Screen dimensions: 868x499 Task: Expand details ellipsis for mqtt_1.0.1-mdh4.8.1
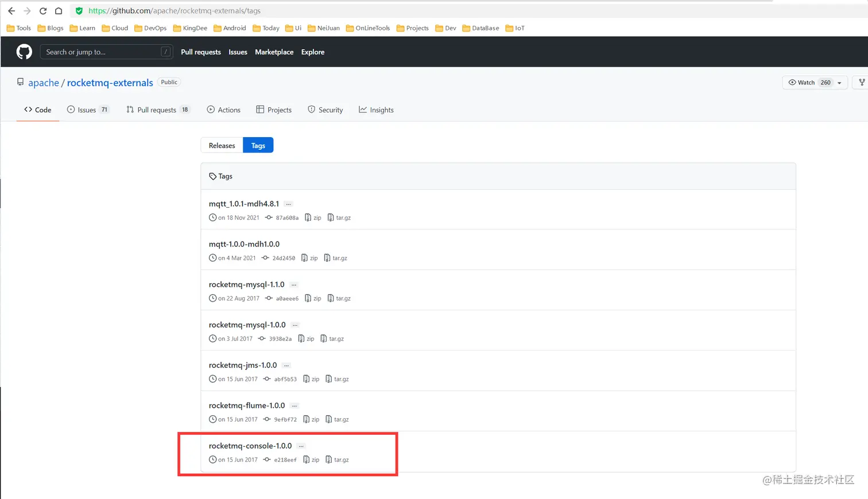pyautogui.click(x=289, y=204)
